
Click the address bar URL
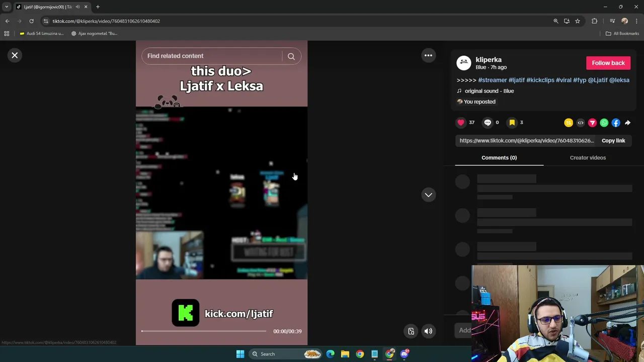coord(106,21)
